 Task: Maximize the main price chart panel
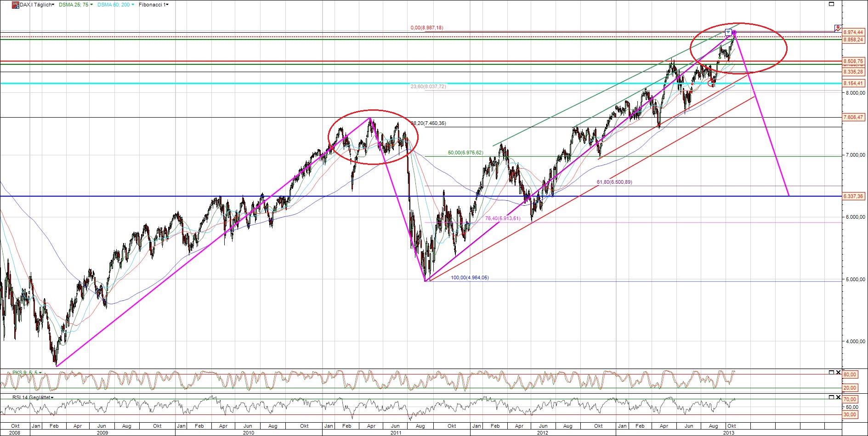point(831,4)
